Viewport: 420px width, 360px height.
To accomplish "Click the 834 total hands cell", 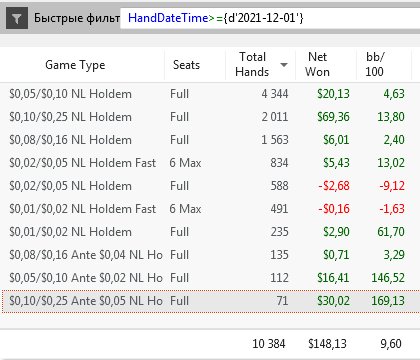I will click(x=279, y=163).
